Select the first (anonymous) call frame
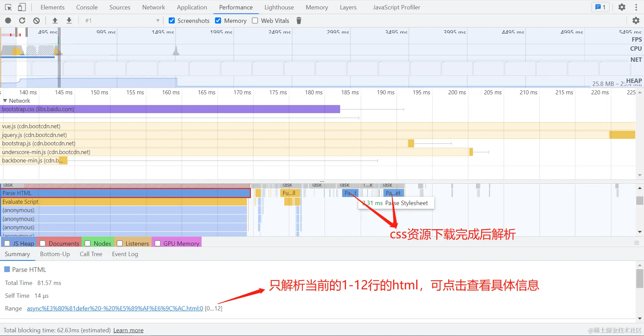644x336 pixels. (x=124, y=210)
